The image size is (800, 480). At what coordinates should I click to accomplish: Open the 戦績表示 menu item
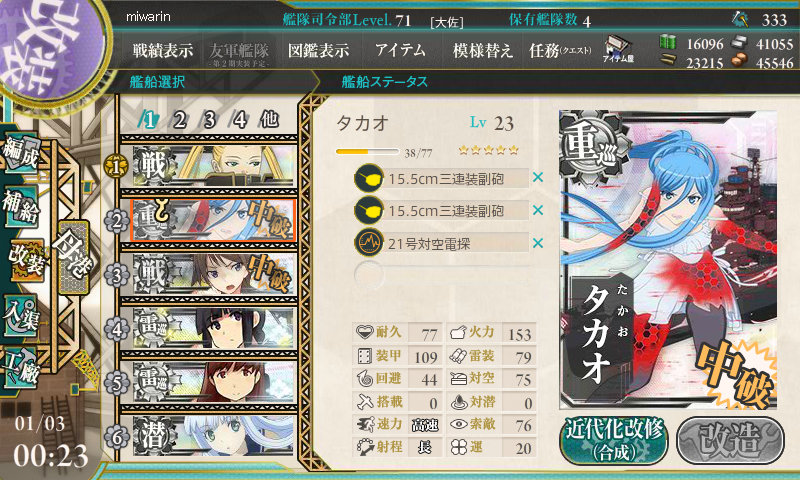point(163,50)
